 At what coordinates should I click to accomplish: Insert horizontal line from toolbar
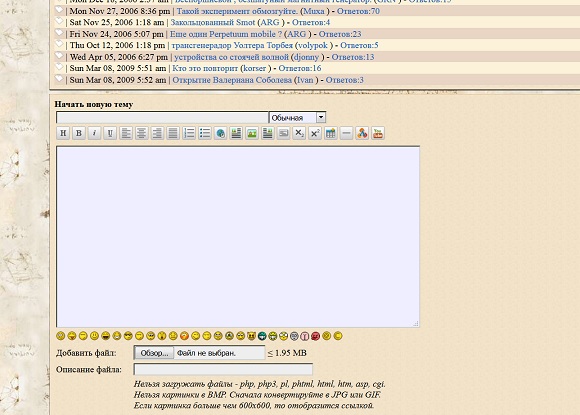pyautogui.click(x=346, y=133)
